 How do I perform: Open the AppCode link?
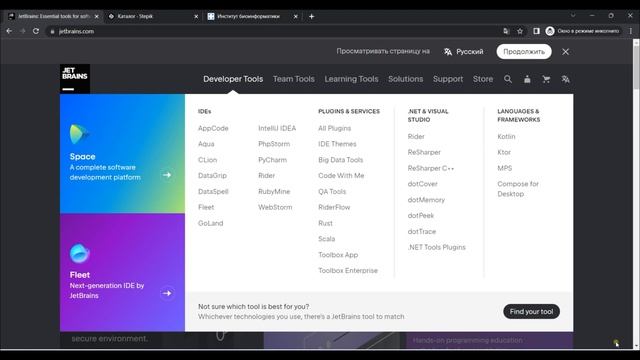pyautogui.click(x=213, y=128)
